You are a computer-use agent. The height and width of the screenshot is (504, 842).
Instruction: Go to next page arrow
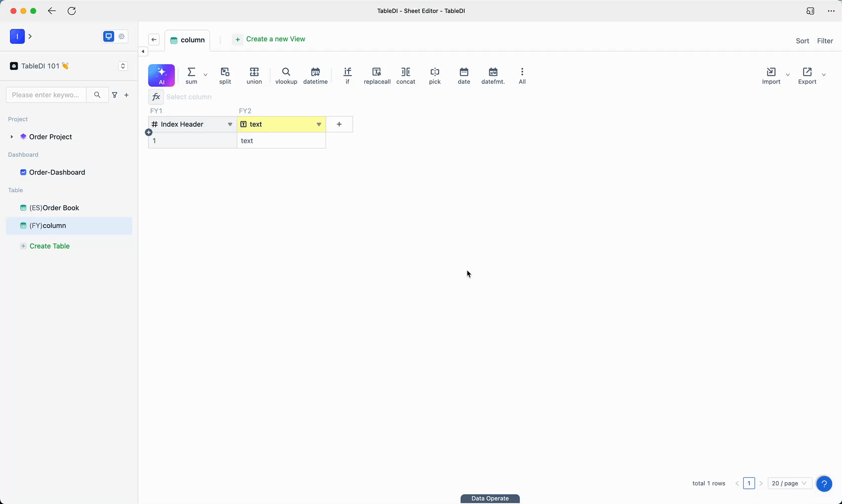(761, 483)
